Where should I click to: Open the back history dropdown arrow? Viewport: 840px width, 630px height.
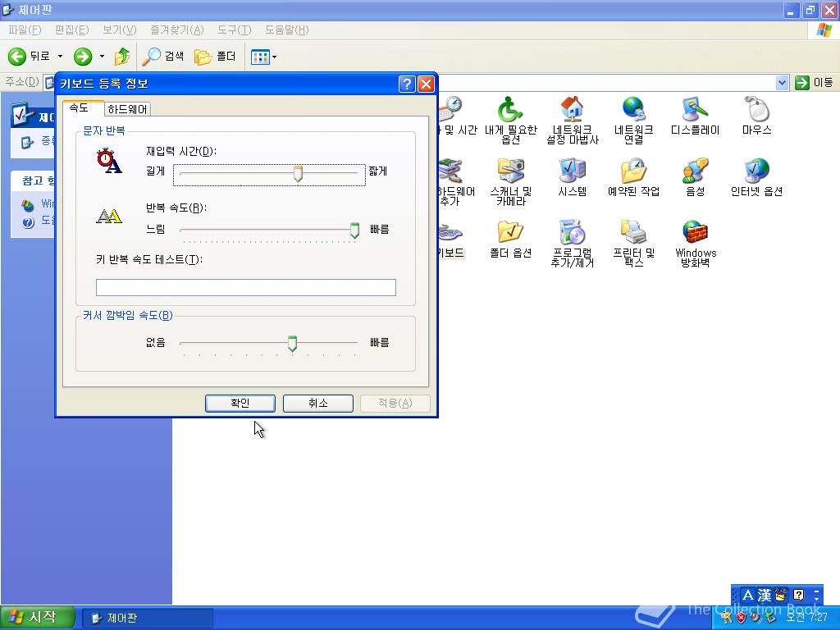click(x=60, y=57)
